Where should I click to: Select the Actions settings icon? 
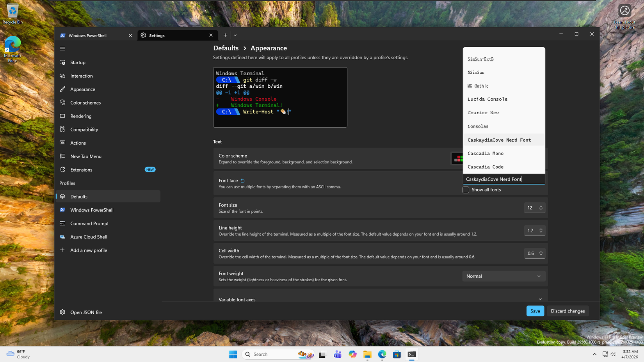(63, 143)
